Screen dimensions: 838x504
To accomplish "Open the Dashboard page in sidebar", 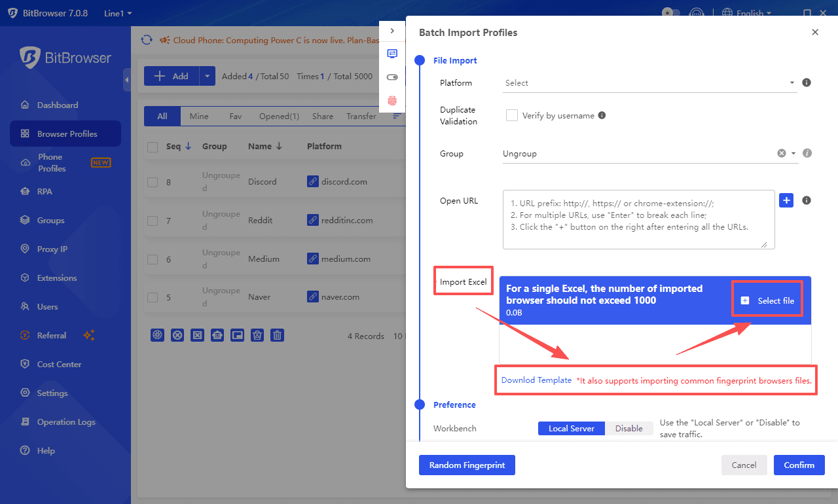I will click(x=58, y=105).
